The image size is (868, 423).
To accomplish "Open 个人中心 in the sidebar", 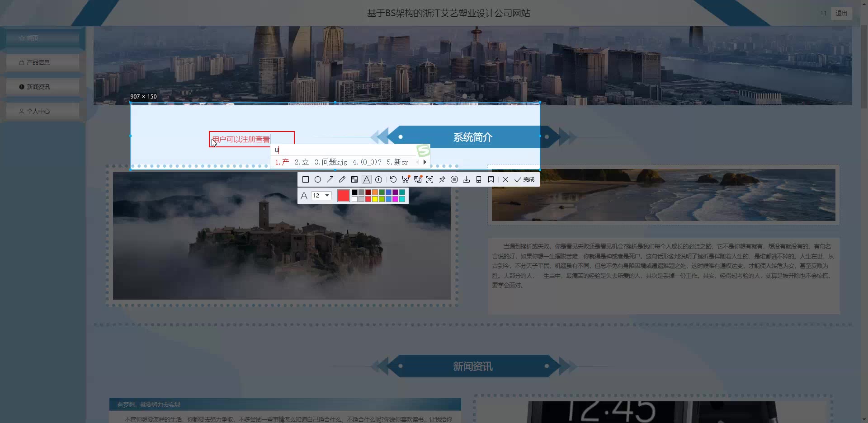I will coord(42,111).
